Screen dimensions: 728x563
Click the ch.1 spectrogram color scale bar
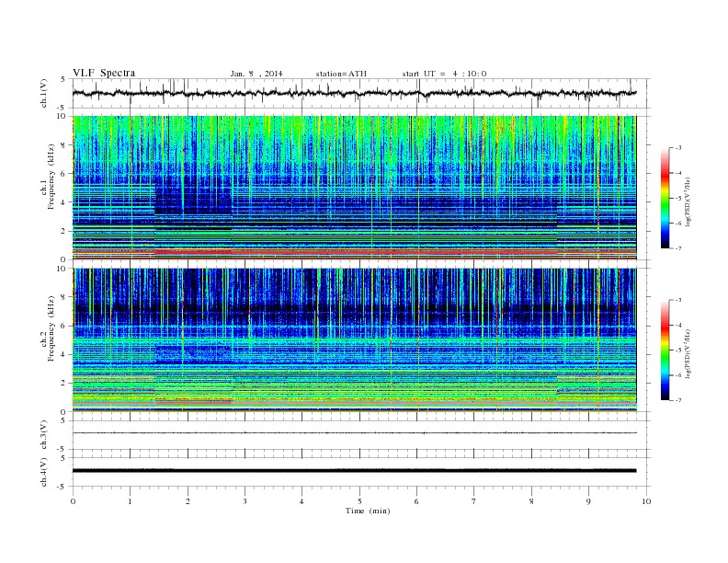tap(665, 198)
